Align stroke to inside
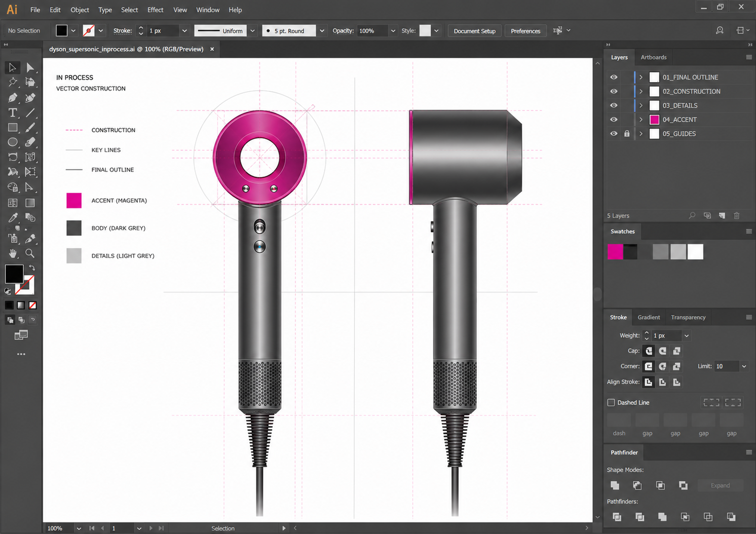 pyautogui.click(x=662, y=382)
